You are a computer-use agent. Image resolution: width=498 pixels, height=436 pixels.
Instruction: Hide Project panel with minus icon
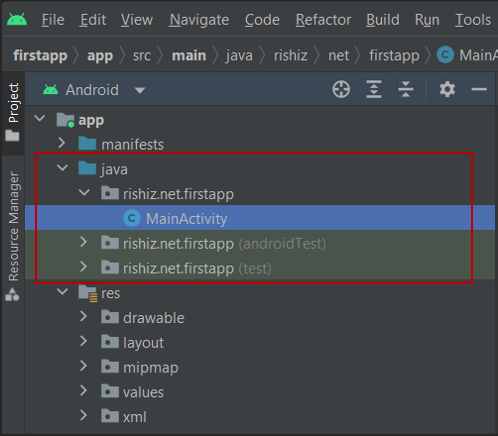pyautogui.click(x=479, y=89)
